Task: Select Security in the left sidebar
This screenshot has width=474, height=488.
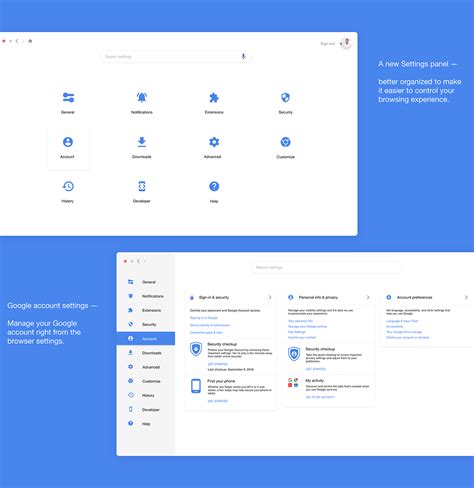Action: coord(146,324)
